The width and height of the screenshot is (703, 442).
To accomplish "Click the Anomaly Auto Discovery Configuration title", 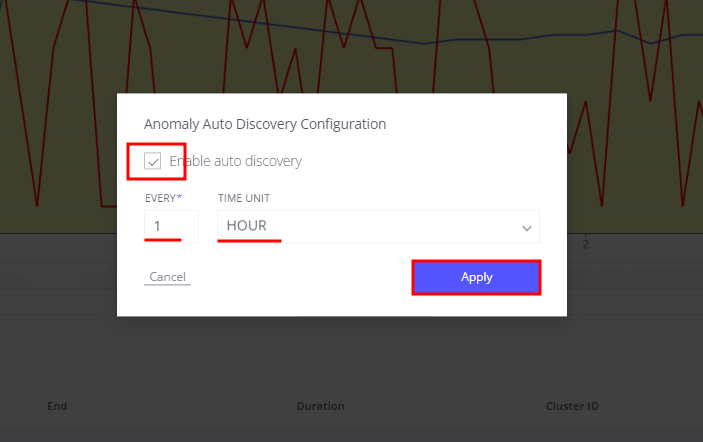I will [265, 125].
